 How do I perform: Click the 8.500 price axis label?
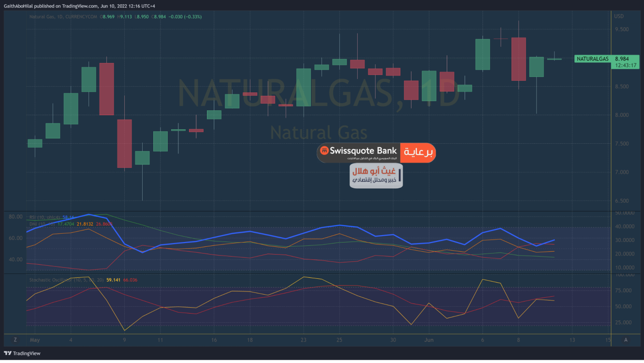[621, 87]
